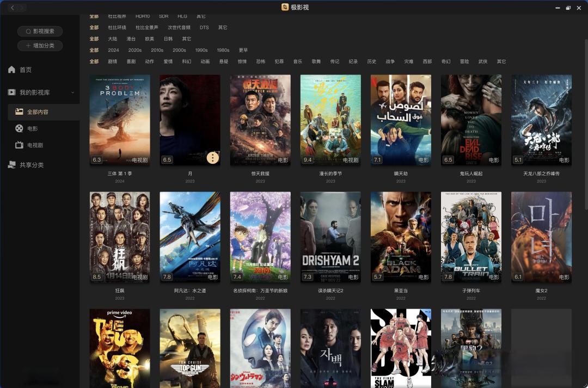Select the 恐怖 genre filter
Screen dimensions: 588x388
[261, 61]
